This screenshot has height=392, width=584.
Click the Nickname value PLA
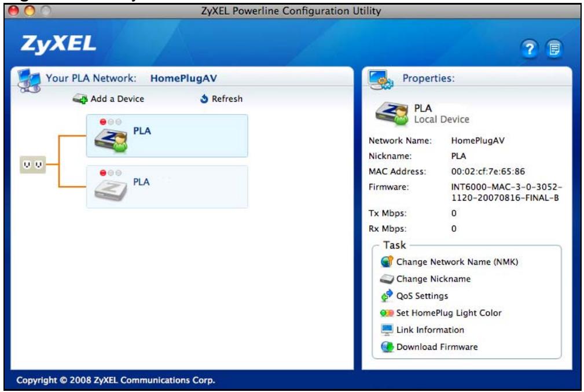pyautogui.click(x=458, y=156)
